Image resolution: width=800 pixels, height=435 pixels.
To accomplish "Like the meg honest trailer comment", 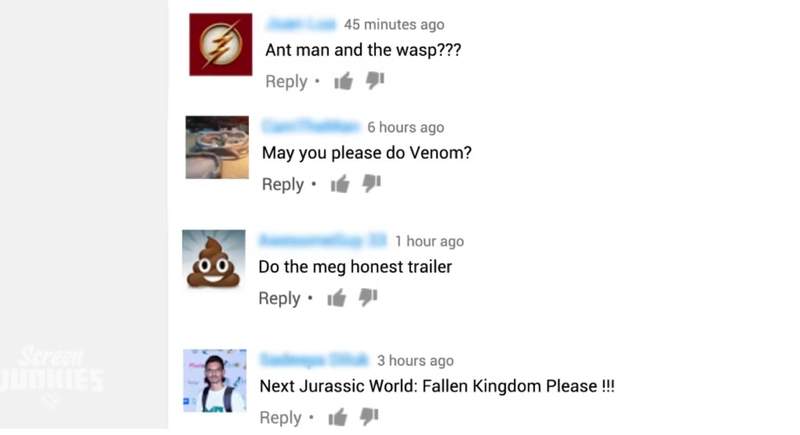I will (337, 297).
